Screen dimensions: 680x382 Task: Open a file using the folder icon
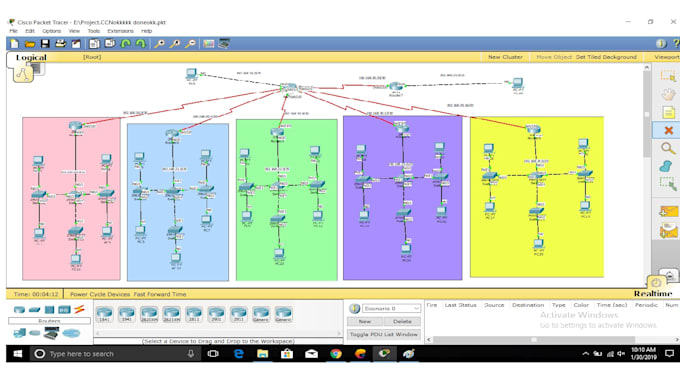click(29, 44)
